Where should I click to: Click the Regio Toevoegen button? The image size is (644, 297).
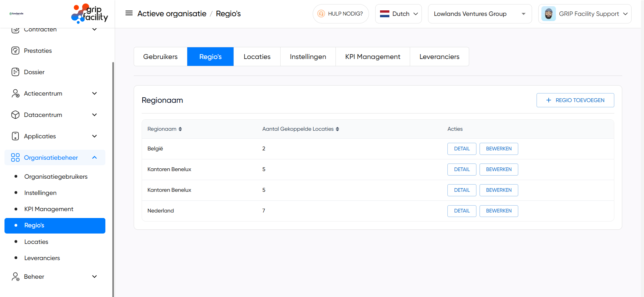(x=575, y=100)
